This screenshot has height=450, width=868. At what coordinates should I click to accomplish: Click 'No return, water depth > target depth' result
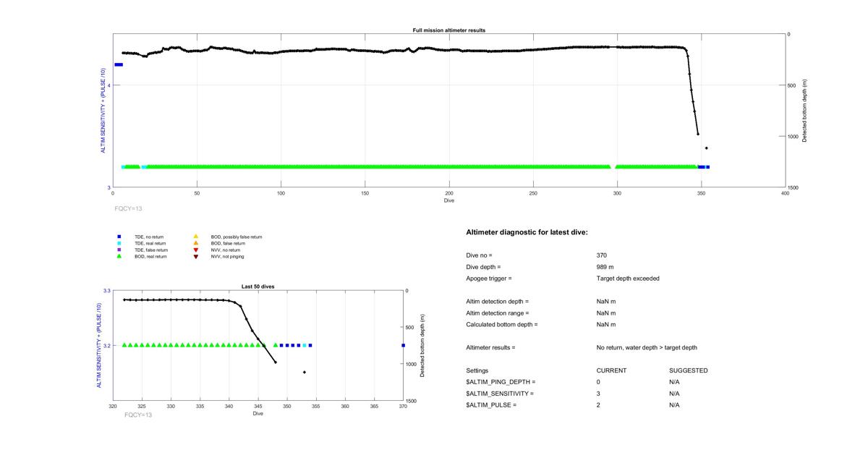point(647,348)
